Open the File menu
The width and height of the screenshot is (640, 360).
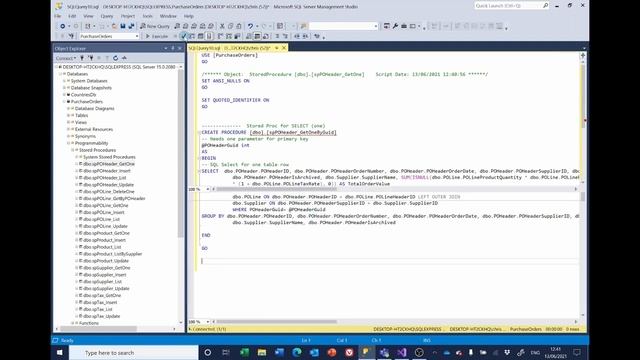(x=58, y=16)
